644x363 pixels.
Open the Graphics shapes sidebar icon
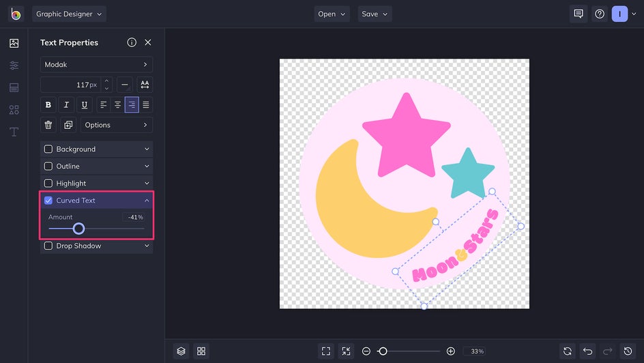pos(14,110)
